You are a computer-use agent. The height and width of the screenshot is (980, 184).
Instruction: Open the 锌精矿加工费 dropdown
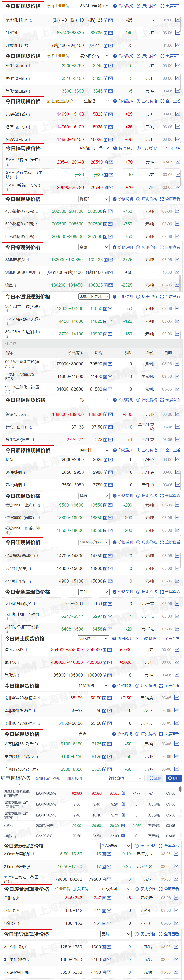click(95, 148)
